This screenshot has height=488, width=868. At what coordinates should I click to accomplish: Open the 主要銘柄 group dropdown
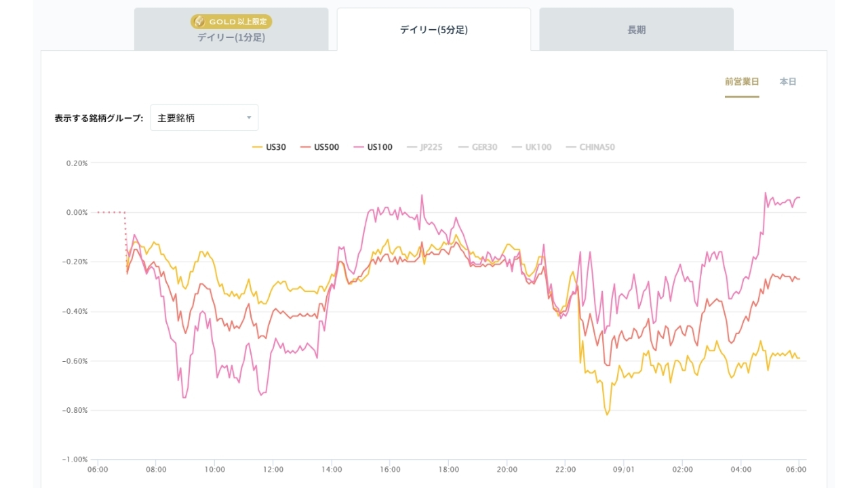click(204, 118)
